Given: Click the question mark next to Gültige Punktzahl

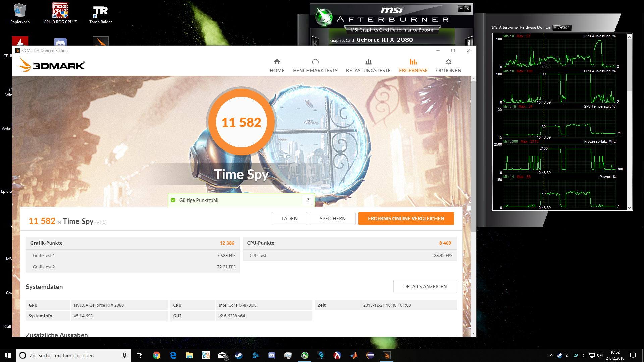Looking at the screenshot, I should coord(308,200).
